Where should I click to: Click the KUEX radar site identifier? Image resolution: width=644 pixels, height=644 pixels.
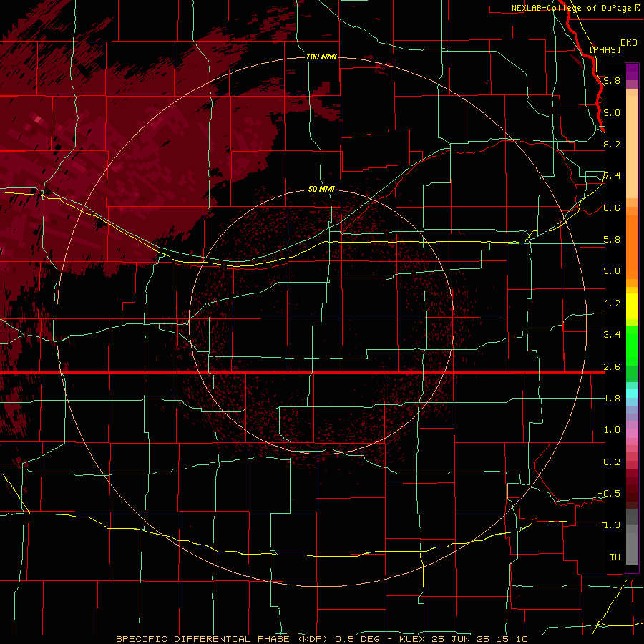coord(414,639)
